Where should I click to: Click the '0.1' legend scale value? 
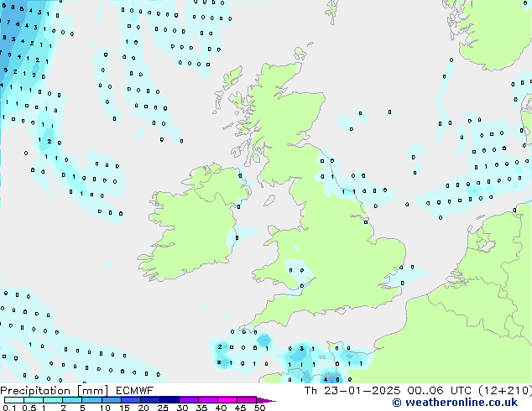pyautogui.click(x=9, y=408)
